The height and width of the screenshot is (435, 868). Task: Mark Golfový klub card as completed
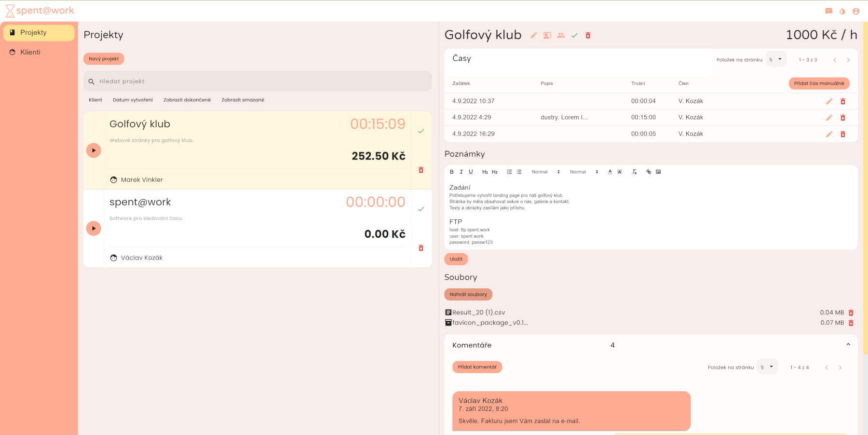pos(421,131)
